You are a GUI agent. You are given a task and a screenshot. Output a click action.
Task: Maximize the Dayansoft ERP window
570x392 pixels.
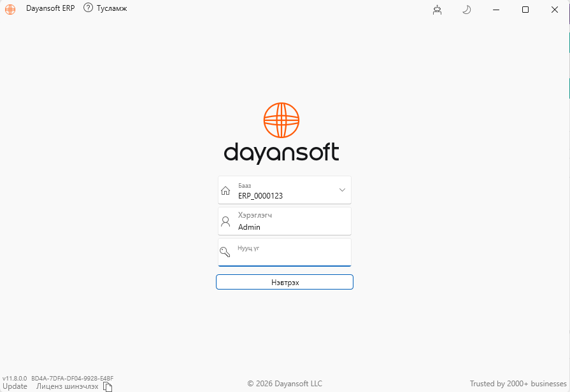[x=525, y=10]
